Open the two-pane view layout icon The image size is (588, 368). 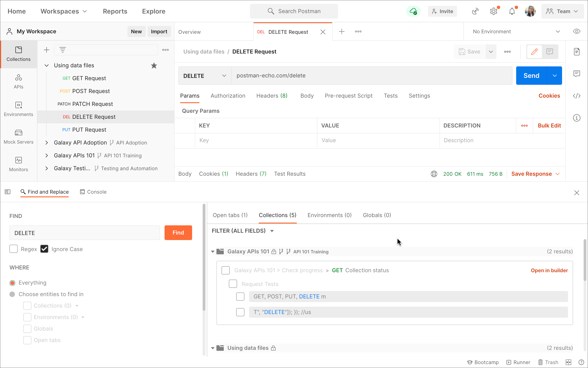568,362
